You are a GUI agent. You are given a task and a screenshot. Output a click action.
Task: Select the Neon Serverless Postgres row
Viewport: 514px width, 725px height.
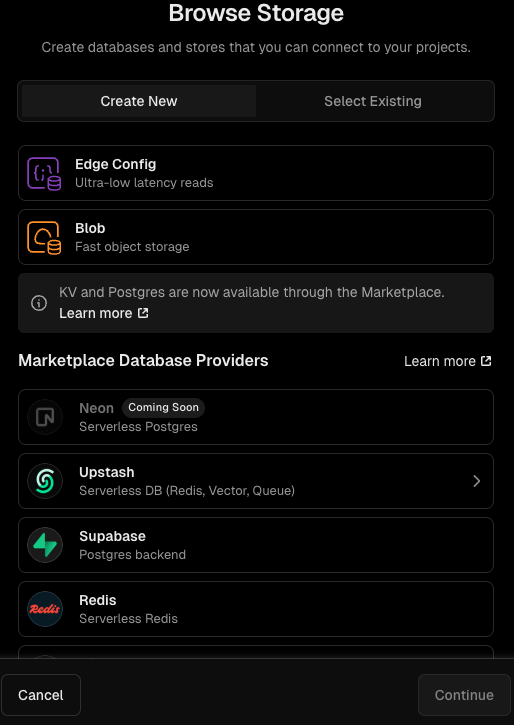point(256,417)
